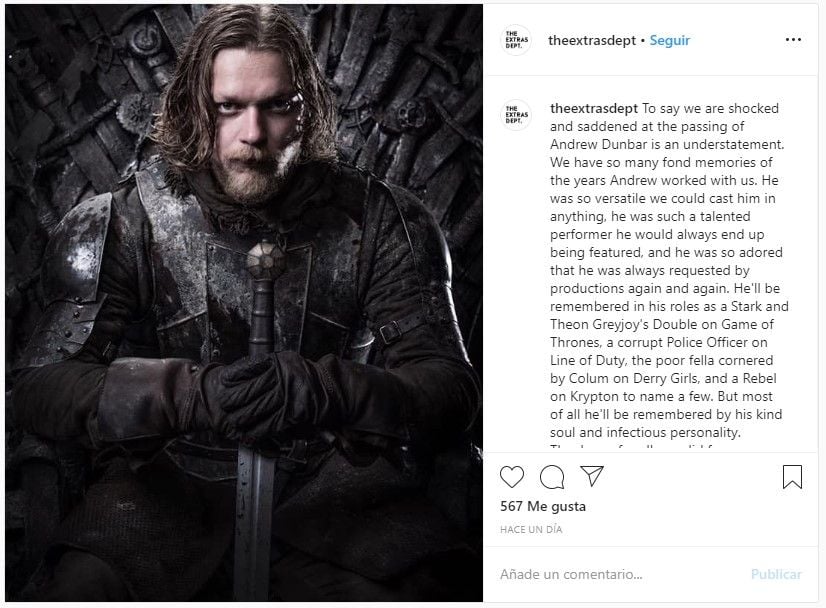View who liked via 567 Me gusta

coord(543,506)
